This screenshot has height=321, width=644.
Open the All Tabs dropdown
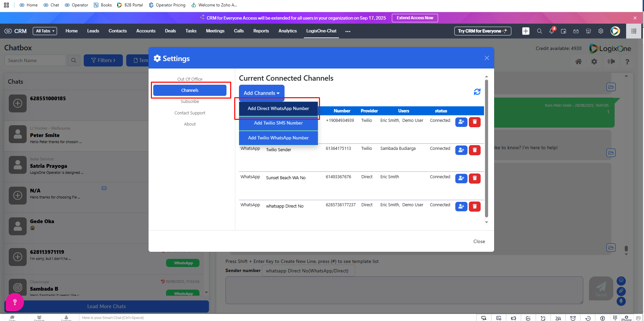[x=45, y=31]
